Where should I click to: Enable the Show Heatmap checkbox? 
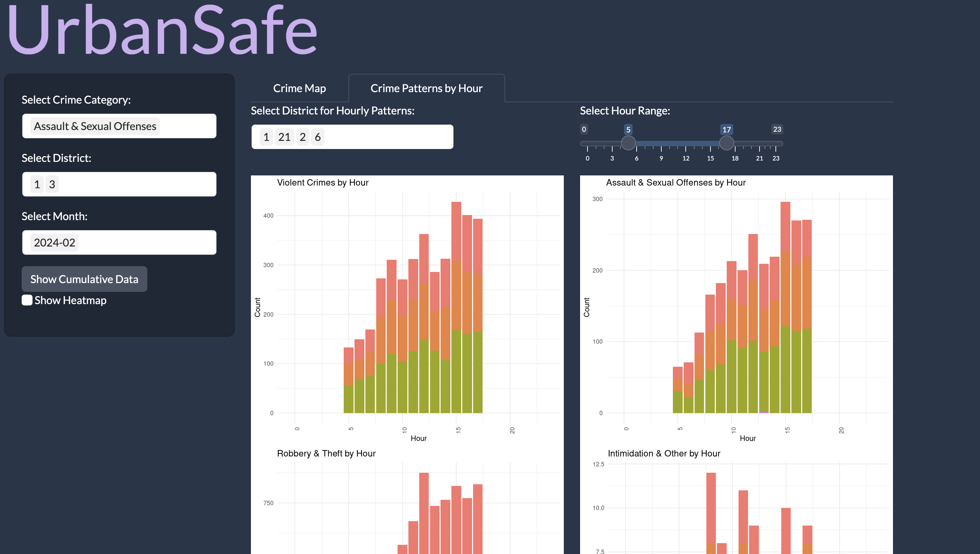27,300
